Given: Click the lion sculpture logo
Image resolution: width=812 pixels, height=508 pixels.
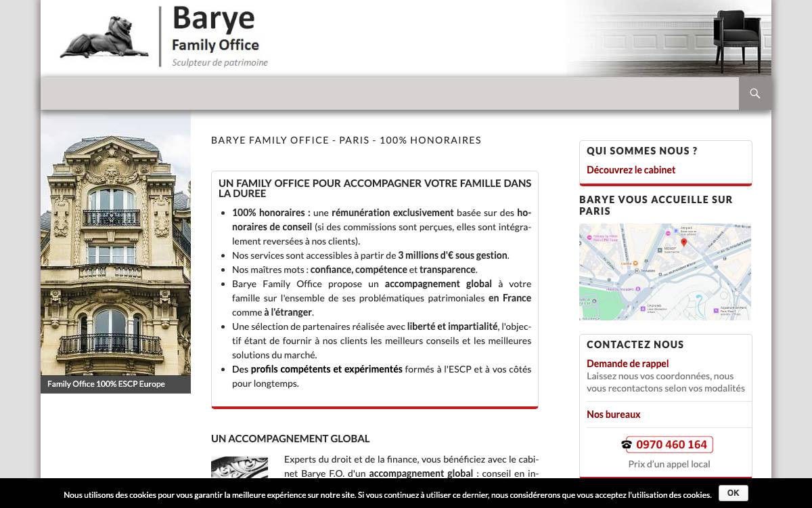Looking at the screenshot, I should (x=104, y=37).
